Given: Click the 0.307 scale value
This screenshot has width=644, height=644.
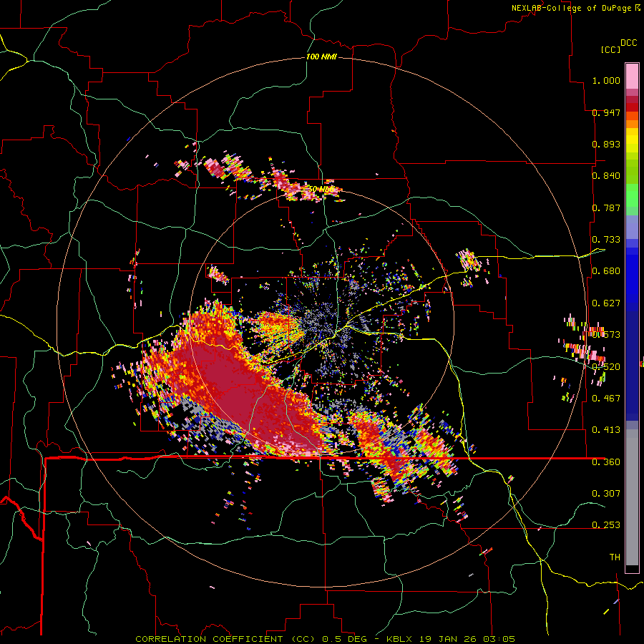Looking at the screenshot, I should [606, 493].
